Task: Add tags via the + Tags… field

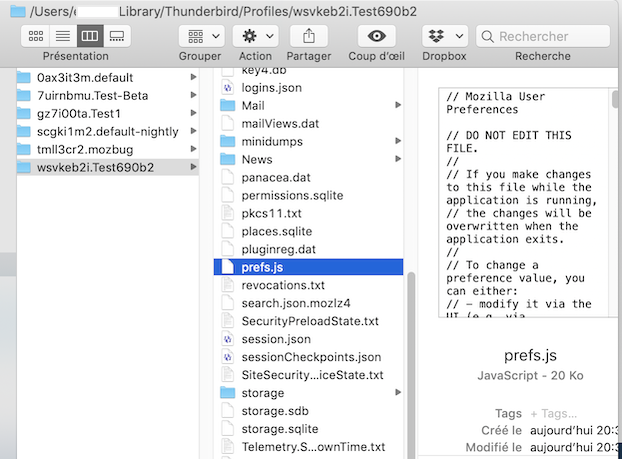Action: pos(554,414)
